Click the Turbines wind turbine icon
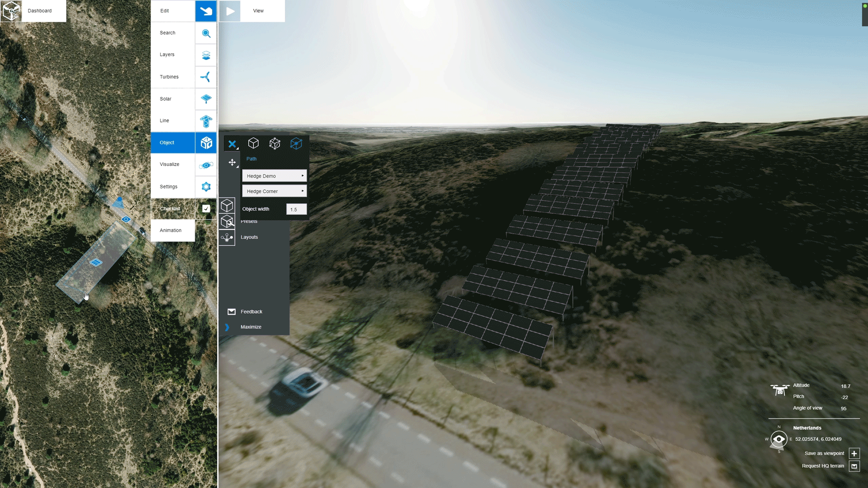The width and height of the screenshot is (868, 488). (x=206, y=77)
